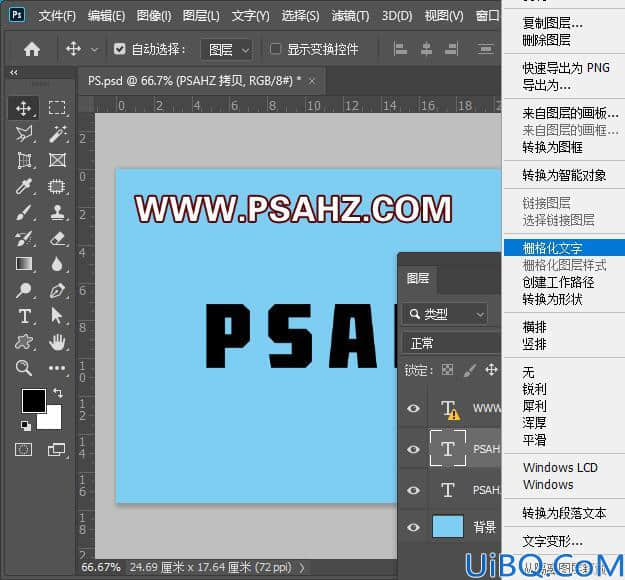Open the 编辑(E) menu
Screen dimensions: 625x580
coord(106,16)
